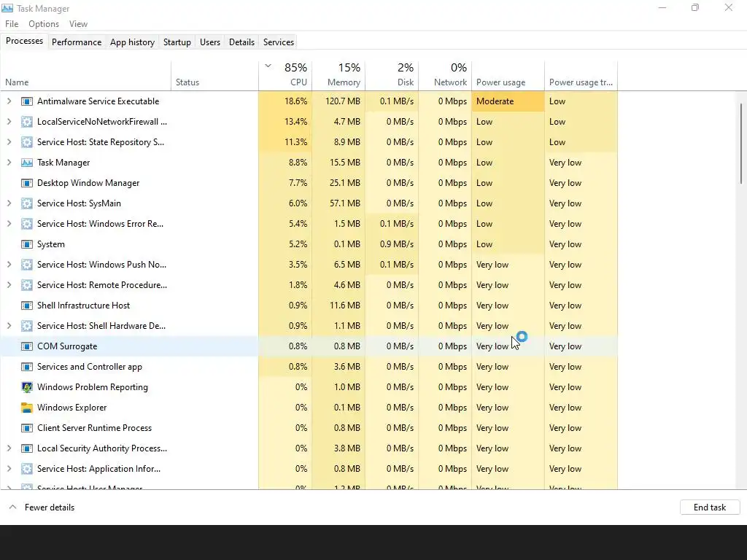Click the Shell Hardware De... service gear icon
Image resolution: width=747 pixels, height=560 pixels.
click(27, 326)
